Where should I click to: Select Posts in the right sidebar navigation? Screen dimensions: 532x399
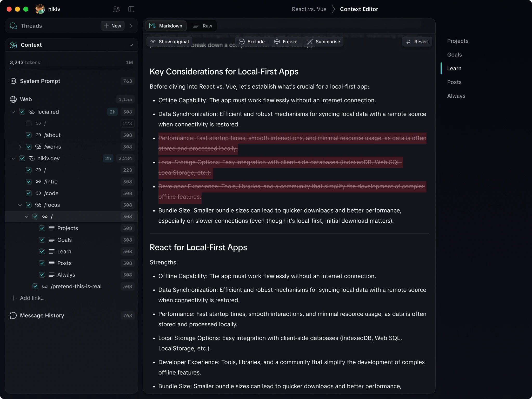(454, 82)
